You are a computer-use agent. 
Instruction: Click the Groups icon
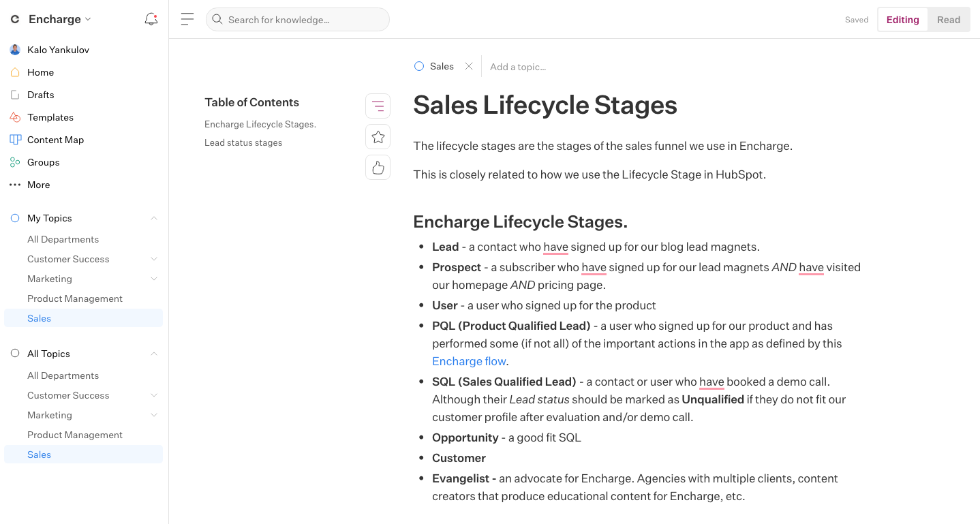click(15, 162)
